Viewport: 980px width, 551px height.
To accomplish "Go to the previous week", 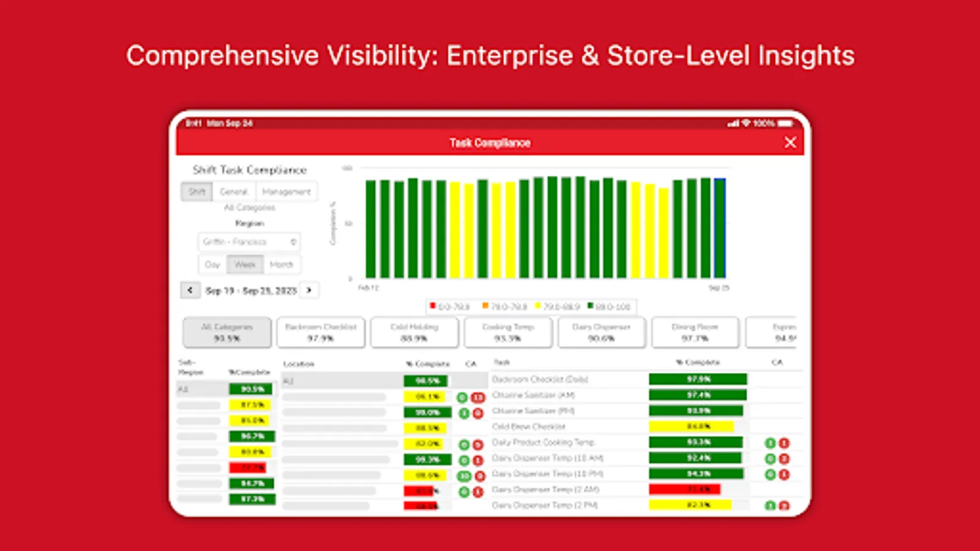I will [190, 290].
